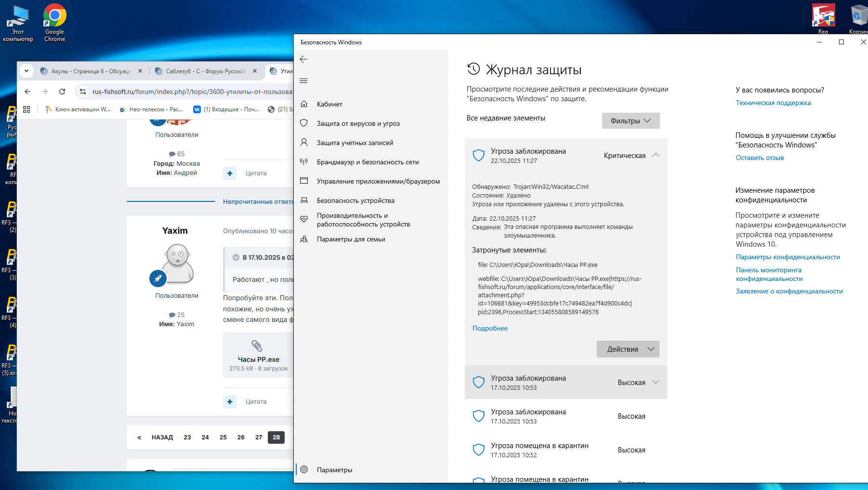
Task: Expand the Действия dropdown button
Action: [x=628, y=349]
